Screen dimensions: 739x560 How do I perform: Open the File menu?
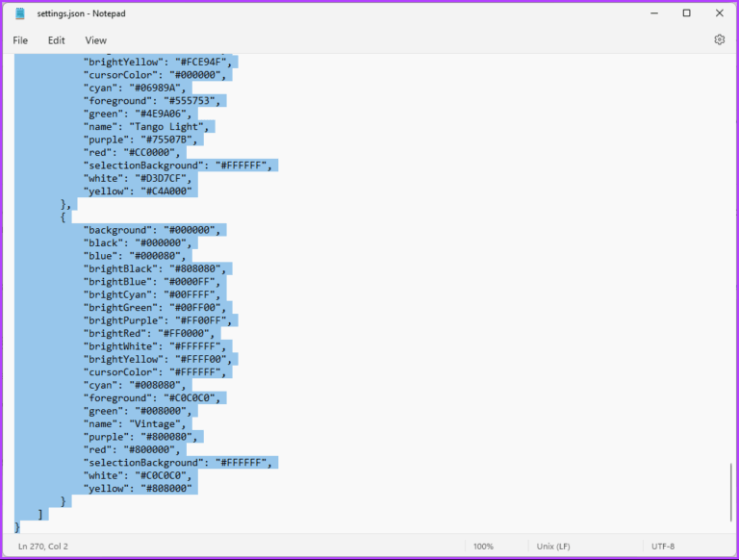(20, 40)
